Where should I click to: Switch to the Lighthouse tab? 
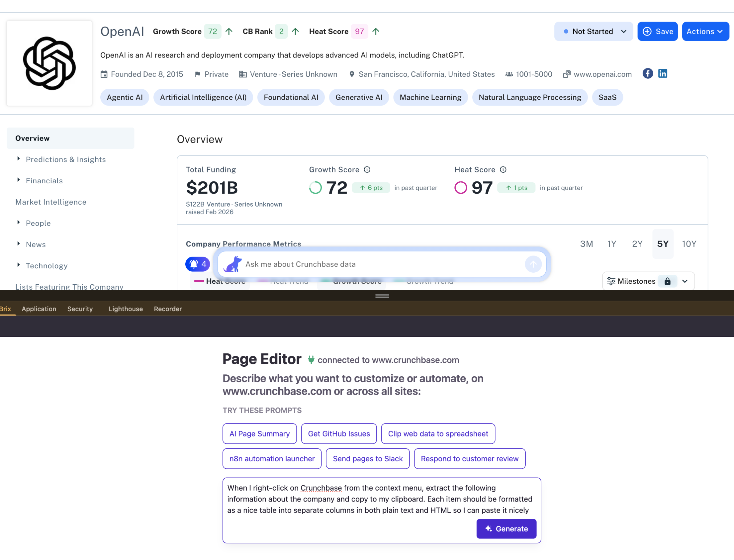[126, 309]
